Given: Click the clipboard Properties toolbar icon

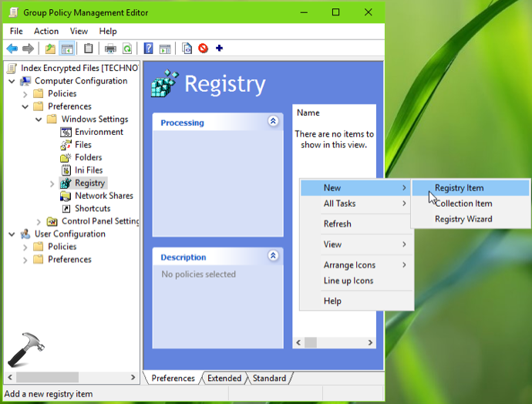Looking at the screenshot, I should click(89, 49).
